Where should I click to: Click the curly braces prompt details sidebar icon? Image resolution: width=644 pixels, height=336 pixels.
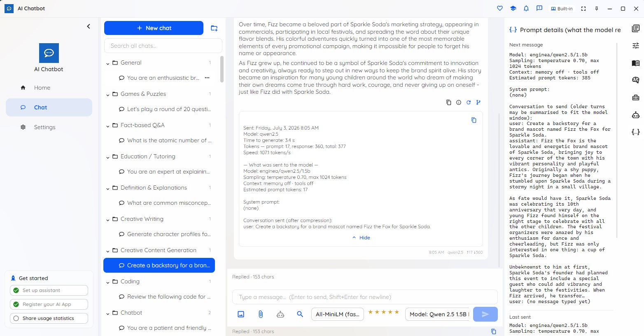636,132
